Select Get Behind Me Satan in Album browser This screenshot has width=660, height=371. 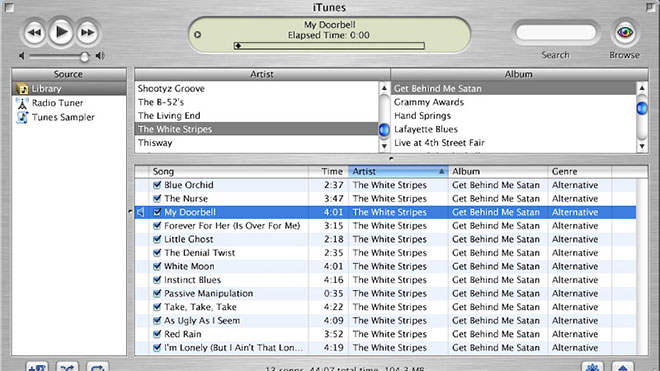[514, 88]
